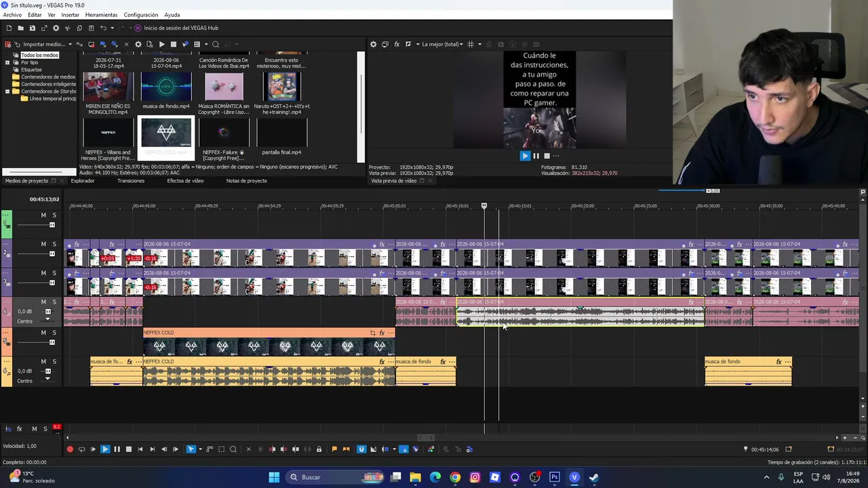Image resolution: width=868 pixels, height=488 pixels.
Task: Open Photoshop from the Windows taskbar
Action: click(x=554, y=477)
